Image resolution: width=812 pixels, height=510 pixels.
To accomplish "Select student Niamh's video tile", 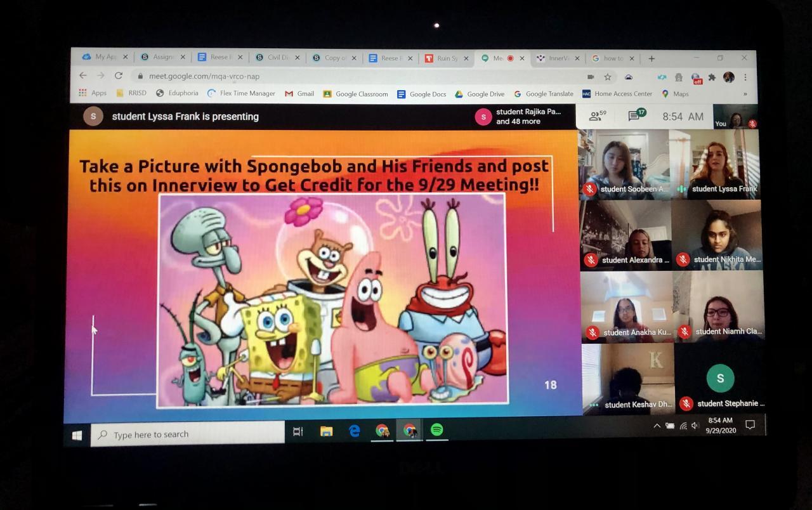I will tap(719, 307).
